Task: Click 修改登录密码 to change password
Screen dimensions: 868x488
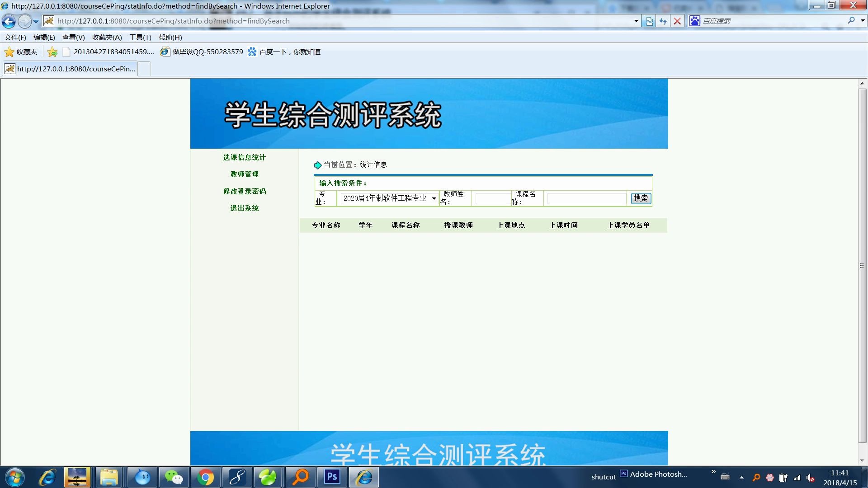Action: coord(245,191)
